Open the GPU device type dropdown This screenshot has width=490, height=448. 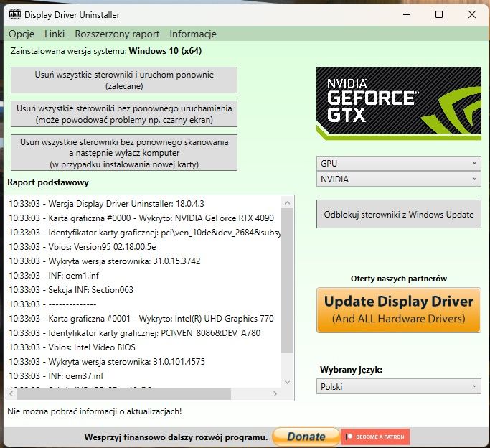398,163
